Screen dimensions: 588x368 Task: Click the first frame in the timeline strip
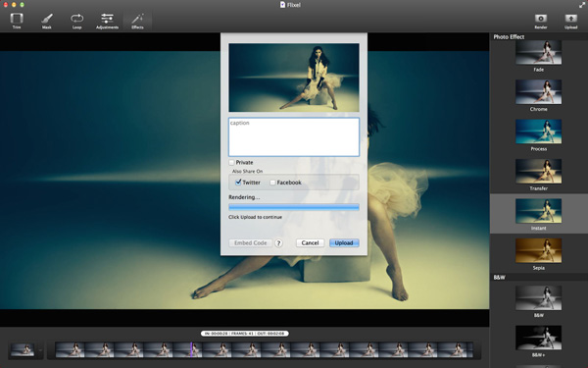tap(71, 349)
